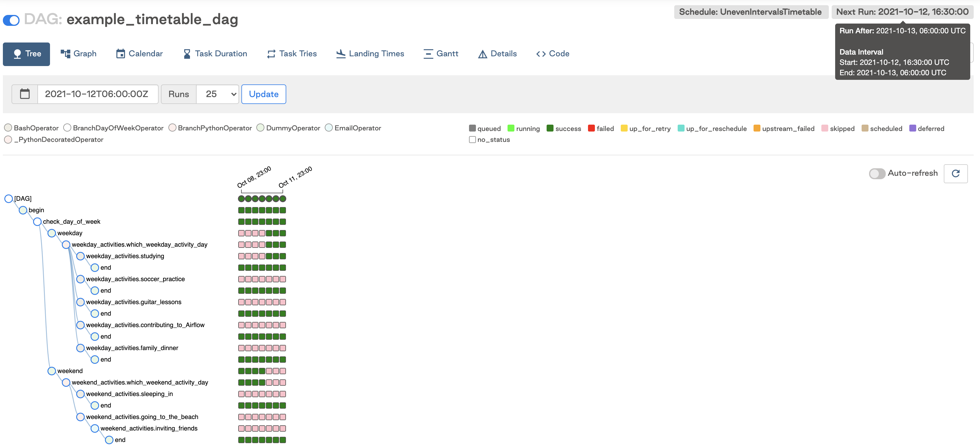Switch to the Task Tries tab
980x448 pixels.
(x=292, y=54)
